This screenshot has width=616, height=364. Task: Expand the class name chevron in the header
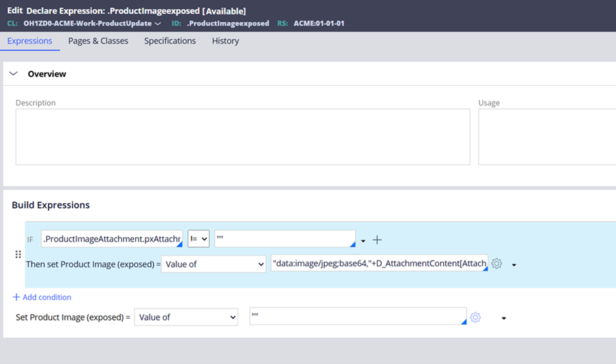(157, 24)
